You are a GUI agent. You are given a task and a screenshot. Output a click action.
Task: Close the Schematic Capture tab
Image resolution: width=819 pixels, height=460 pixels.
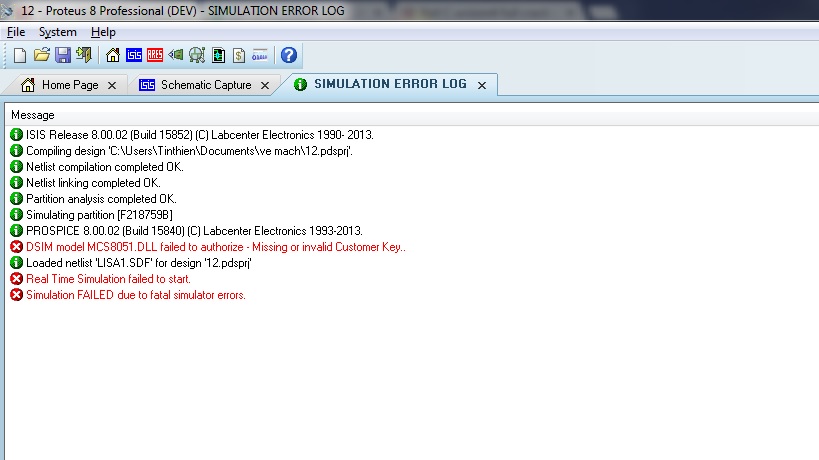[x=265, y=86]
